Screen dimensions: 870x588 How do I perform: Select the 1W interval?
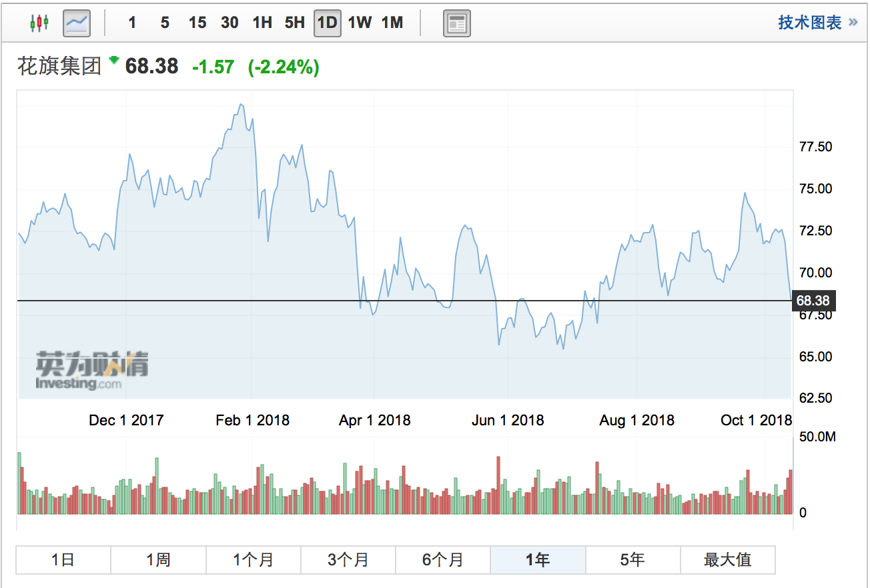coord(360,23)
